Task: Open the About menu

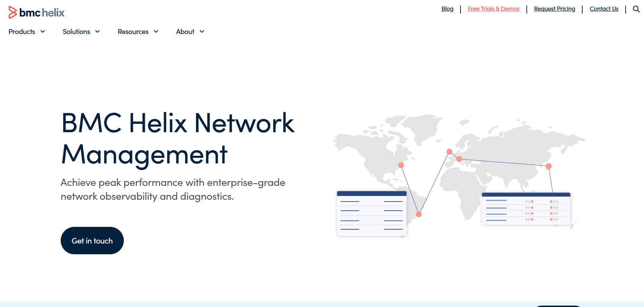Action: point(185,32)
